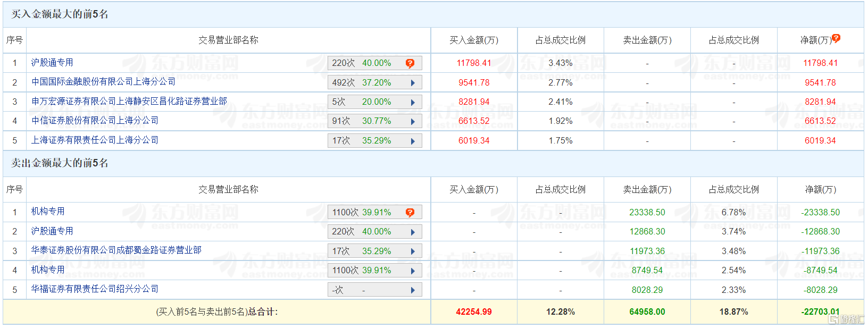Click the '20.00%' rate text

point(377,102)
